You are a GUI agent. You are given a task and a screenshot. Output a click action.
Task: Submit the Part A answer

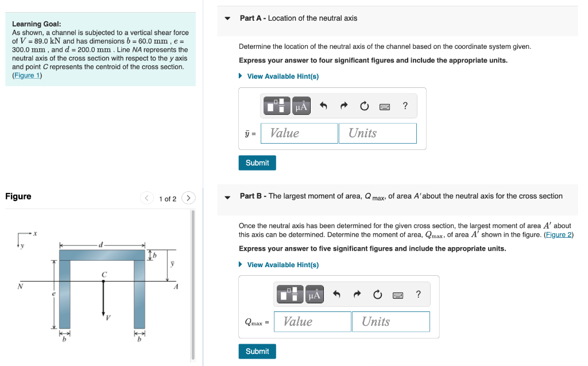pyautogui.click(x=257, y=163)
